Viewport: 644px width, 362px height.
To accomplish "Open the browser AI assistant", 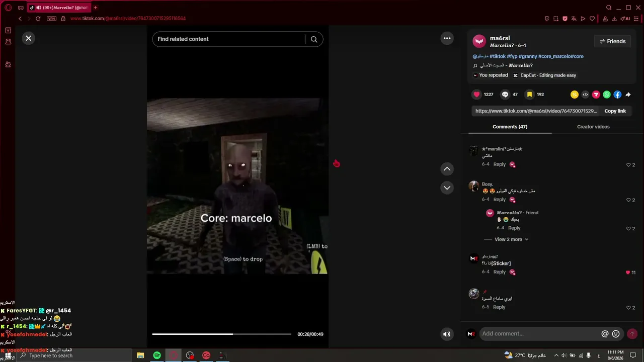I will click(625, 19).
